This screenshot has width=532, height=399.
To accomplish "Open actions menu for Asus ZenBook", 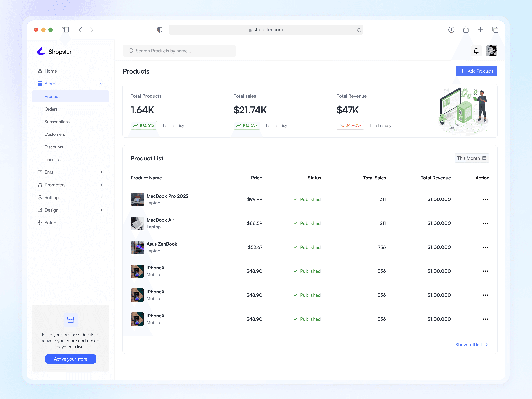I will pyautogui.click(x=485, y=247).
